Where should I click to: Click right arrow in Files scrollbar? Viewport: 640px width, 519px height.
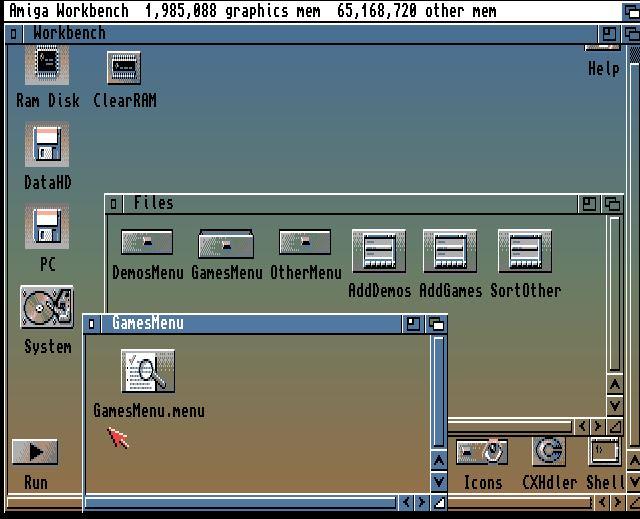pos(598,427)
